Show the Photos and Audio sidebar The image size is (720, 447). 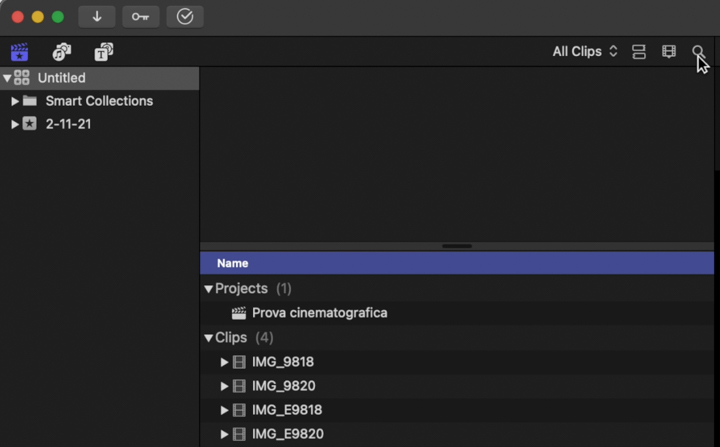(62, 52)
